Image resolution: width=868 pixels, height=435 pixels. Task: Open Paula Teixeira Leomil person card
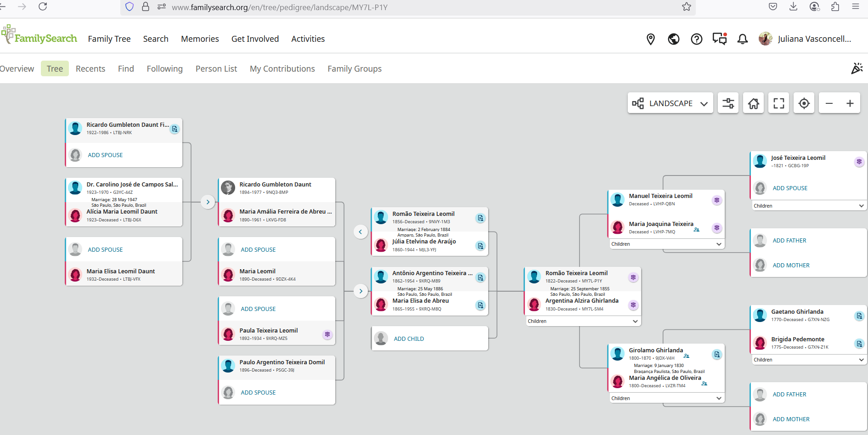pyautogui.click(x=268, y=331)
